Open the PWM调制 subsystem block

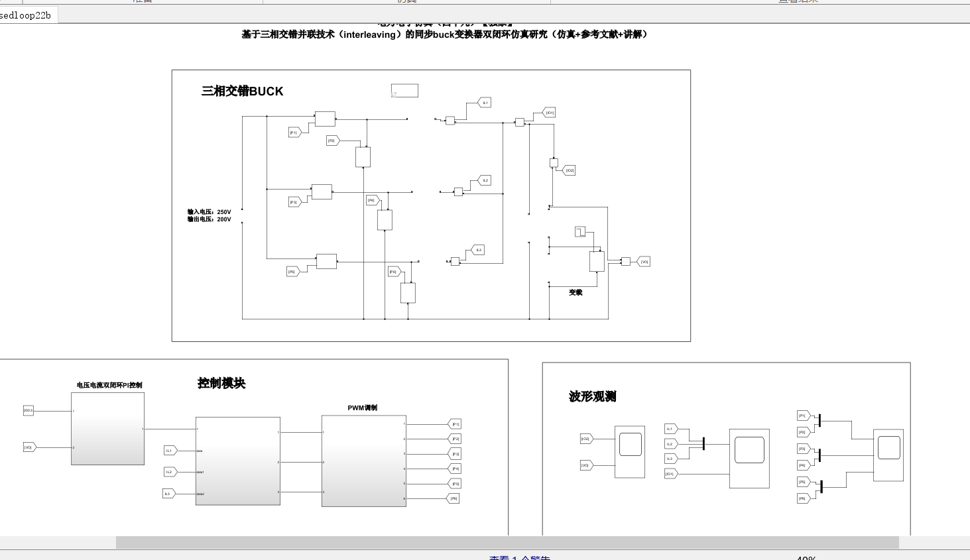(x=364, y=461)
